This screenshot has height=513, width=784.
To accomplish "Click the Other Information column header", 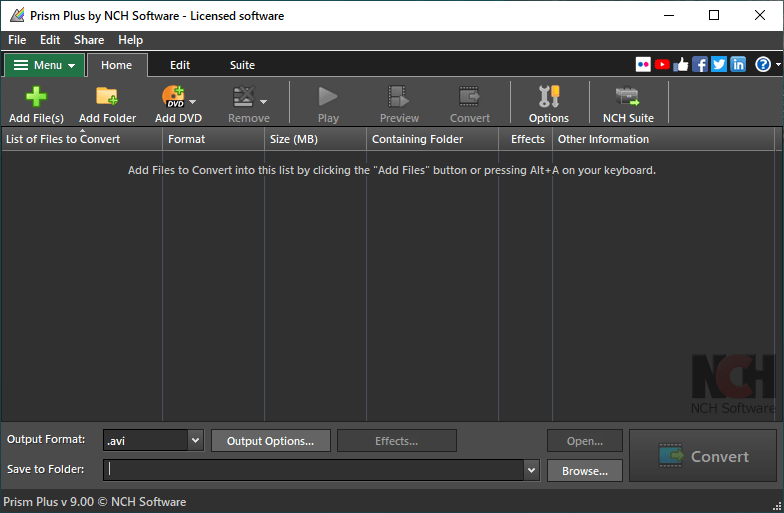I will 664,139.
